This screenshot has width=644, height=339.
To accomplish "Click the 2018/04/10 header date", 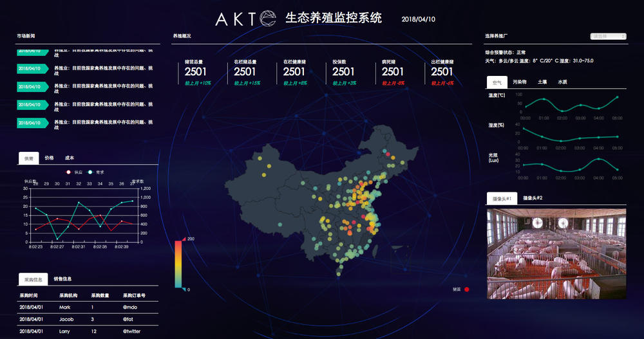I will 418,19.
